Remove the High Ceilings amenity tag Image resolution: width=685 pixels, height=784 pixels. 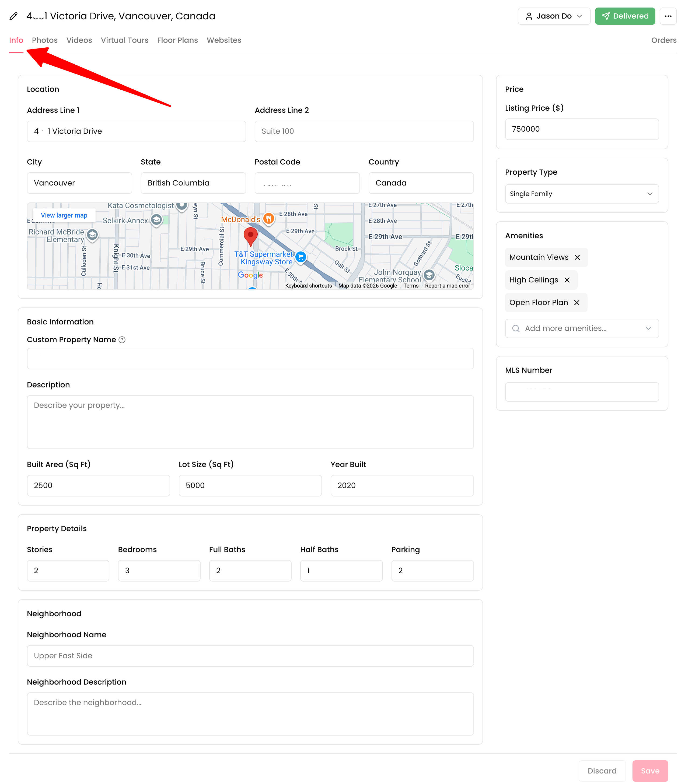tap(567, 280)
